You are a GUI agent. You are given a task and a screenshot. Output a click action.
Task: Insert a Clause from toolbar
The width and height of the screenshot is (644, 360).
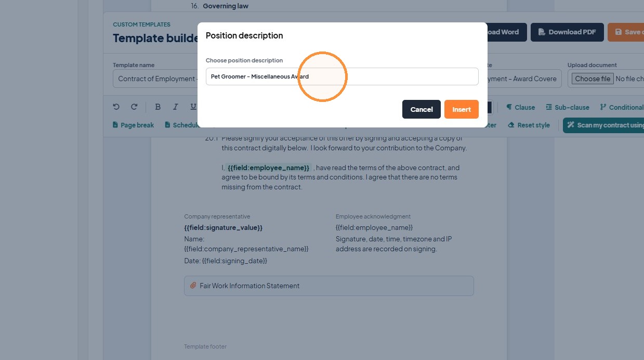coord(520,107)
